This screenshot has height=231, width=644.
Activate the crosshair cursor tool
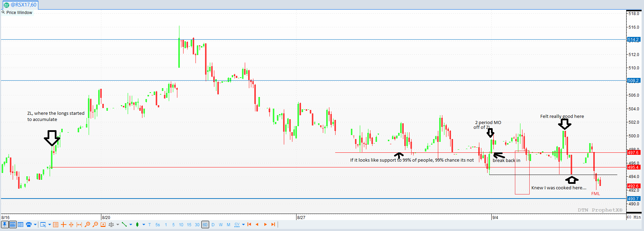tap(63, 225)
